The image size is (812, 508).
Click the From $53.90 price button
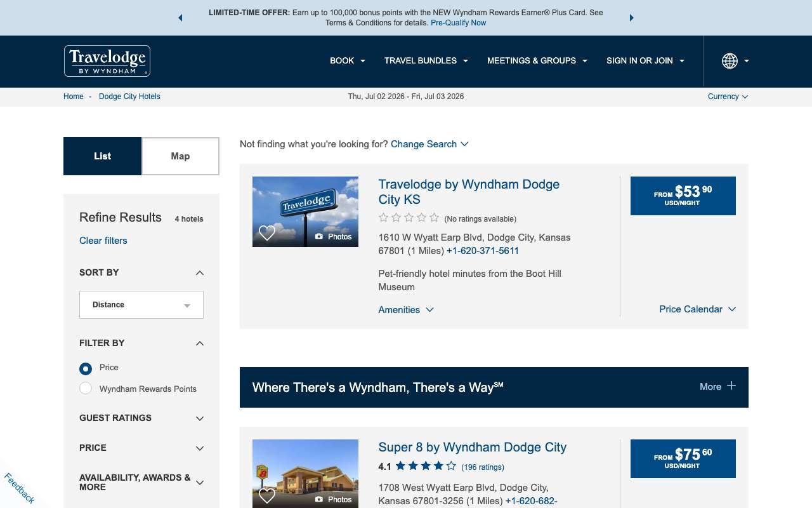coord(683,196)
